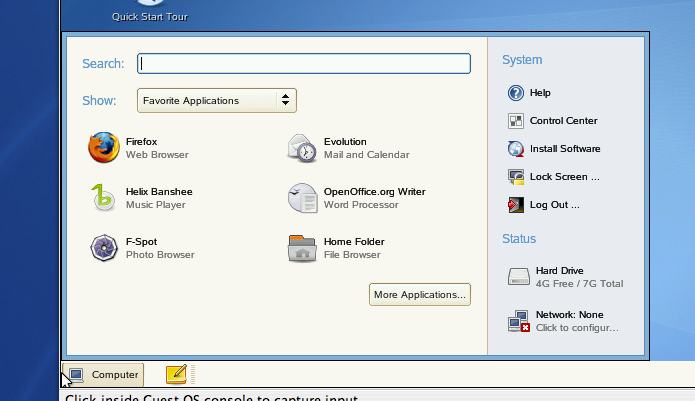Click the '4G Free / 7G Total' text

click(579, 284)
